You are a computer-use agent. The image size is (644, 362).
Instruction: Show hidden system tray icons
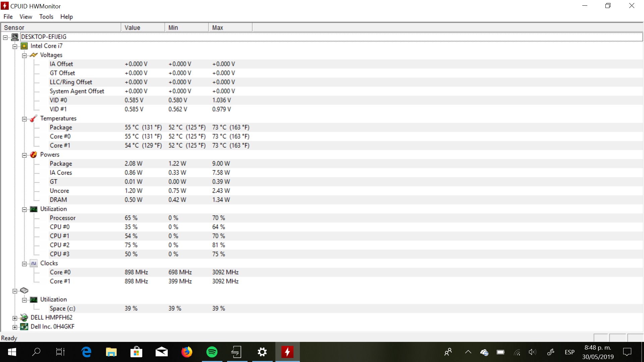[x=468, y=352]
